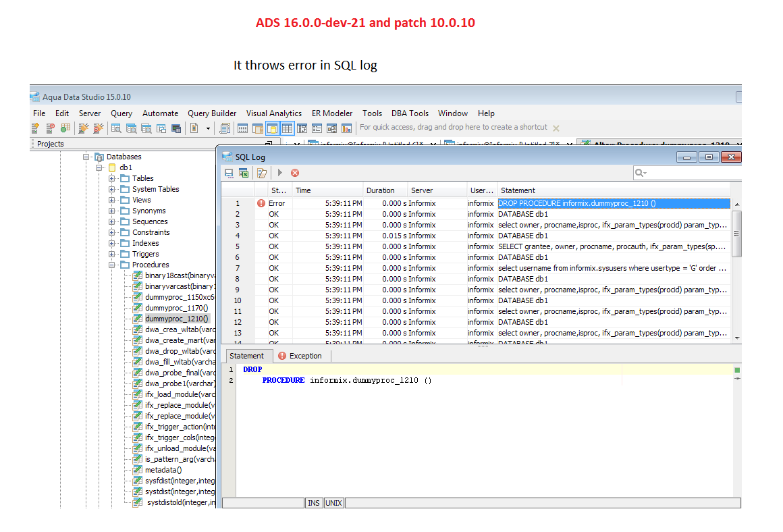The image size is (783, 532).
Task: Open the ER Modeler menu
Action: (x=332, y=113)
